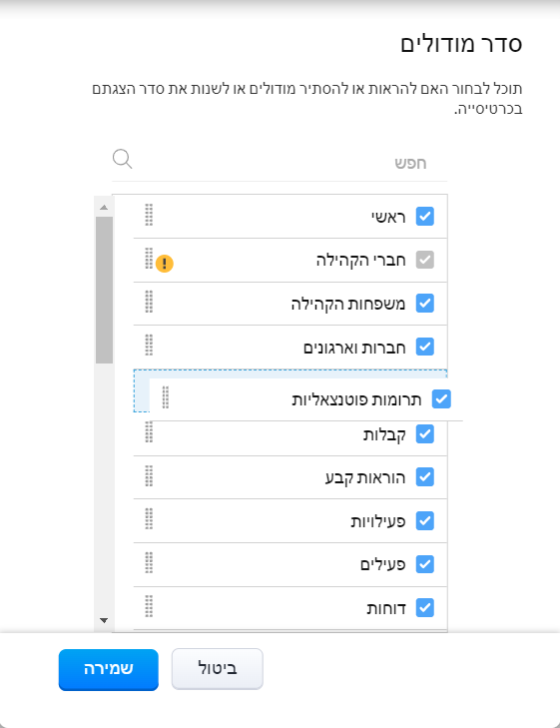Click the drag handle of חברות וארגונים row
This screenshot has width=560, height=728.
[x=149, y=345]
